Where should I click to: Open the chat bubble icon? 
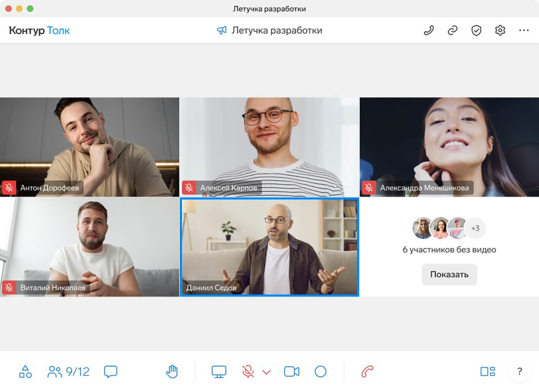coord(111,371)
